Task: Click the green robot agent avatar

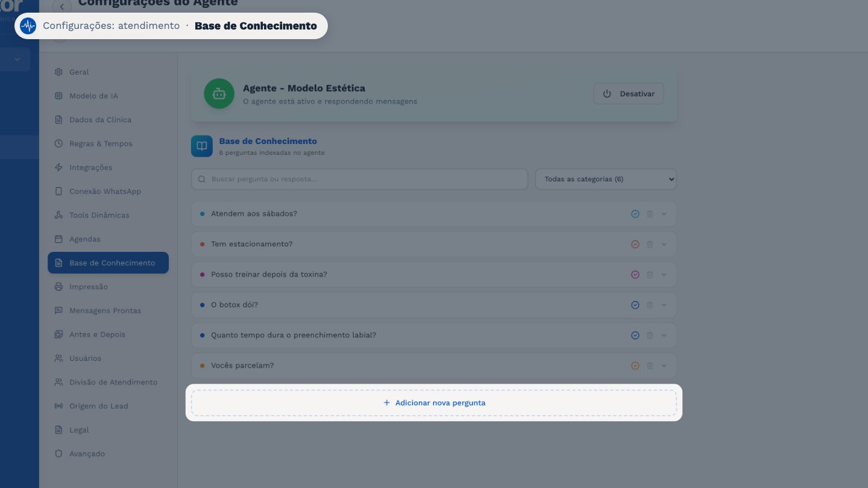Action: pos(219,94)
